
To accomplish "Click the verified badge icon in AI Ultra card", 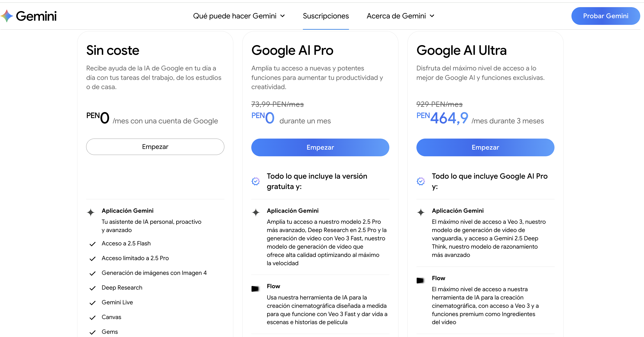I will pyautogui.click(x=421, y=181).
